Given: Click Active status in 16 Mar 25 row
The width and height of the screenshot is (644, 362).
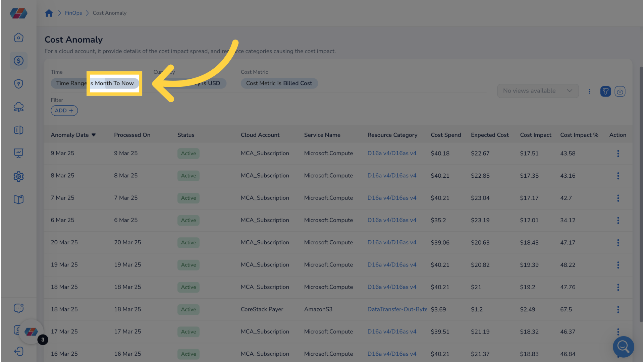Looking at the screenshot, I should pyautogui.click(x=189, y=354).
